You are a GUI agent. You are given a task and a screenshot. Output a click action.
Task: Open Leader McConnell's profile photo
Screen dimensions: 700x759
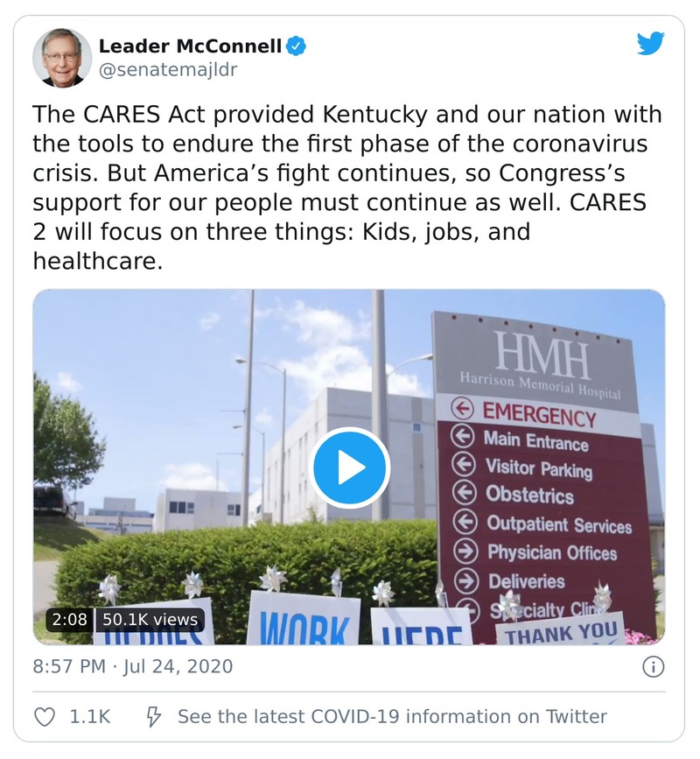62,58
